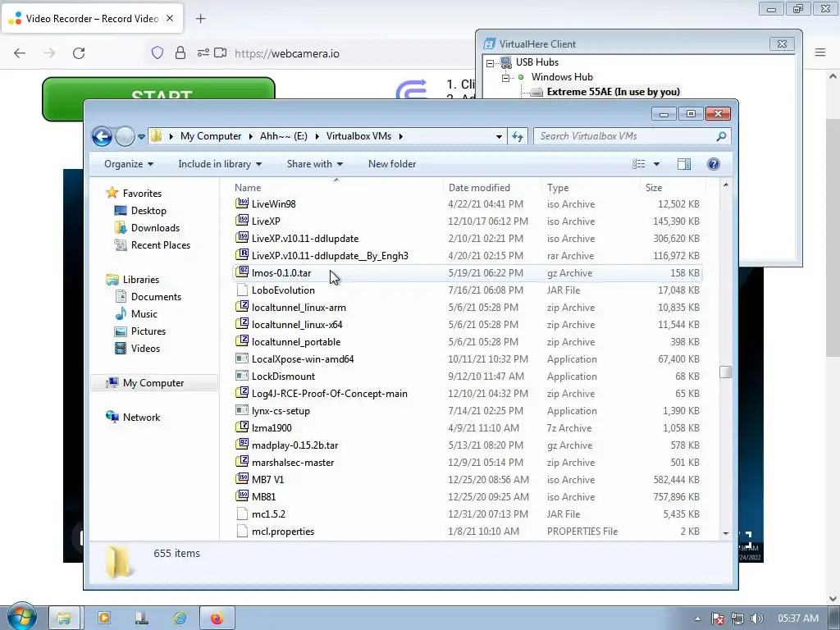Click the Firefox shield tracking protection icon
Image resolution: width=840 pixels, height=630 pixels.
[x=157, y=52]
